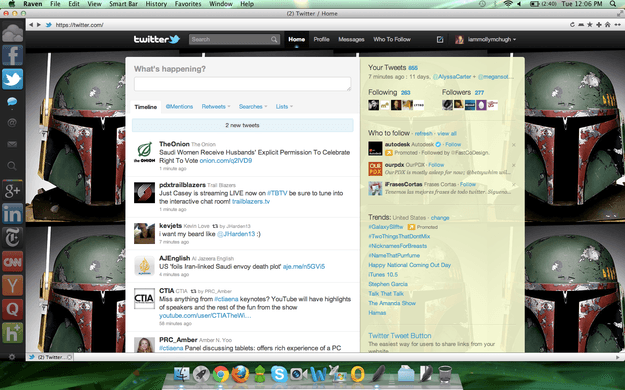Screen dimensions: 625x390
Task: Open Who To Follow nav item
Action: pyautogui.click(x=392, y=39)
